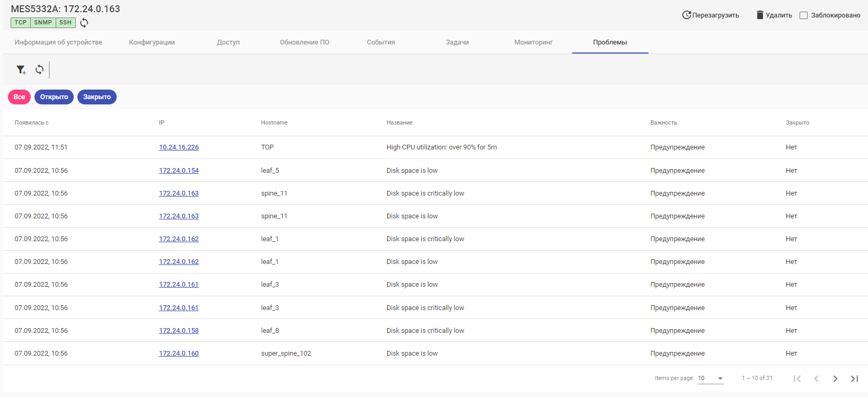Select the Все filter chip
The image size is (868, 397).
pos(19,97)
